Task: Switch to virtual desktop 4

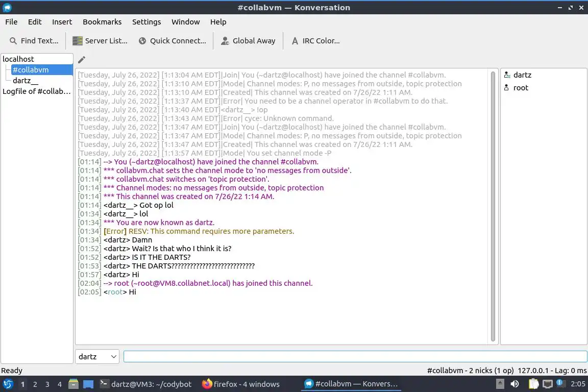Action: tap(59, 384)
